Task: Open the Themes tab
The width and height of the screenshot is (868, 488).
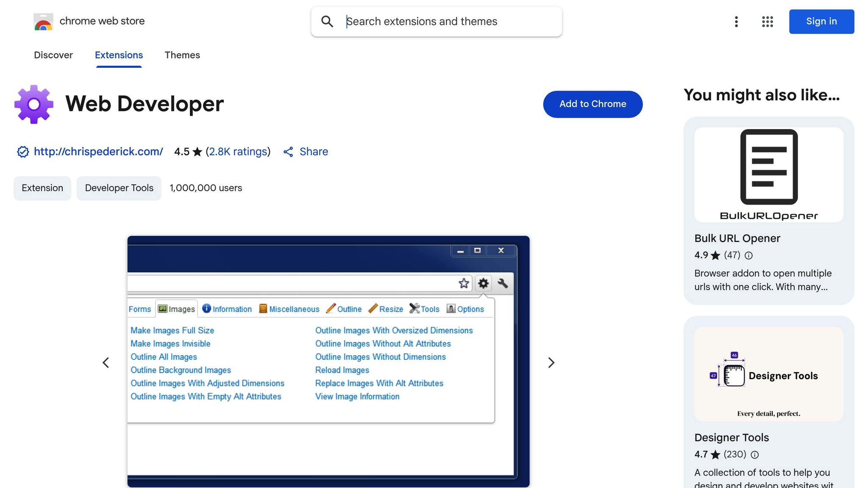Action: click(x=182, y=55)
